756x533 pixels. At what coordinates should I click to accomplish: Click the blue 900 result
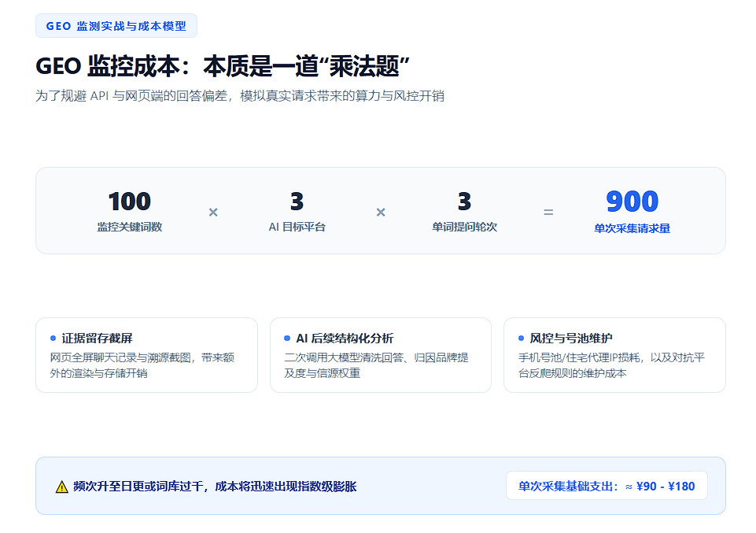632,202
